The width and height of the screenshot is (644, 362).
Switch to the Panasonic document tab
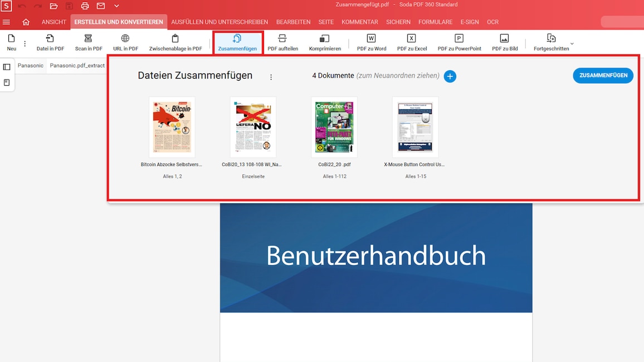(31, 66)
